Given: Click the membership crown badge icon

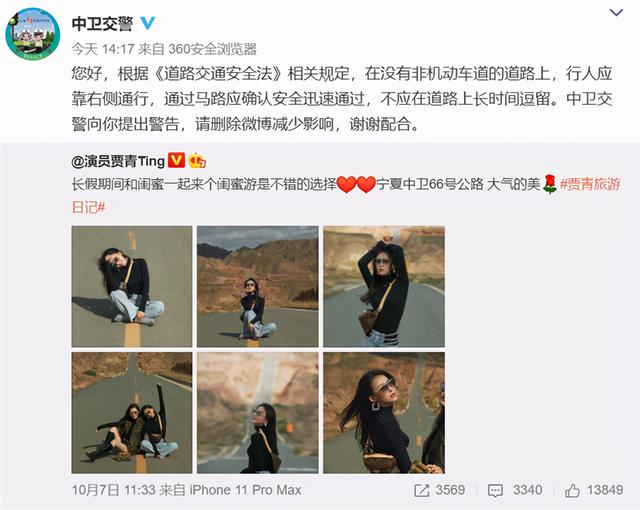Looking at the screenshot, I should point(197,160).
